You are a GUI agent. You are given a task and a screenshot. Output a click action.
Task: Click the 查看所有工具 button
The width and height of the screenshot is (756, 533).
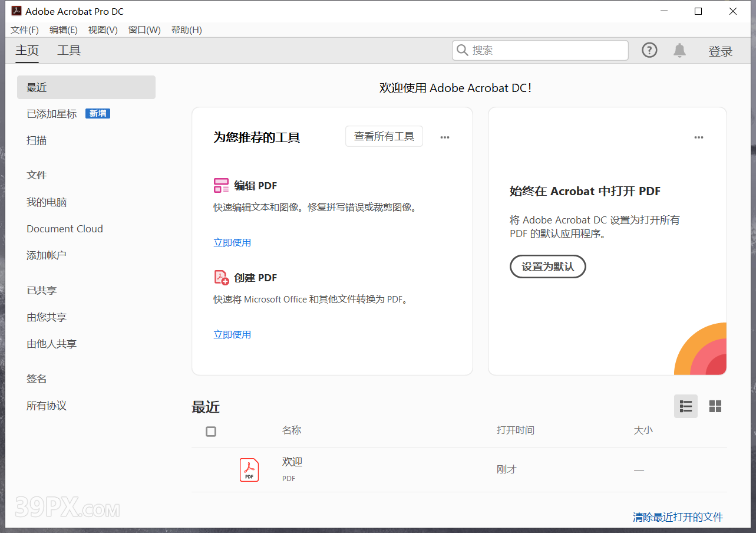pos(384,136)
